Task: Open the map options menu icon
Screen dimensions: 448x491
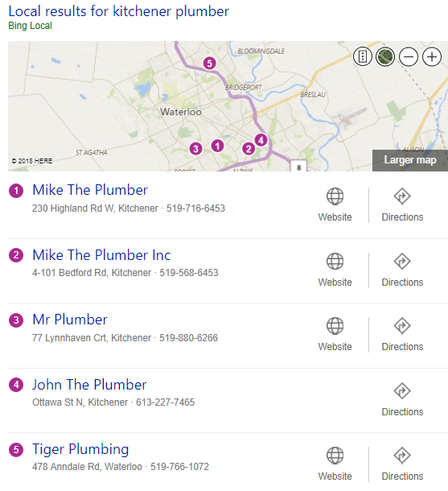Action: (x=363, y=57)
